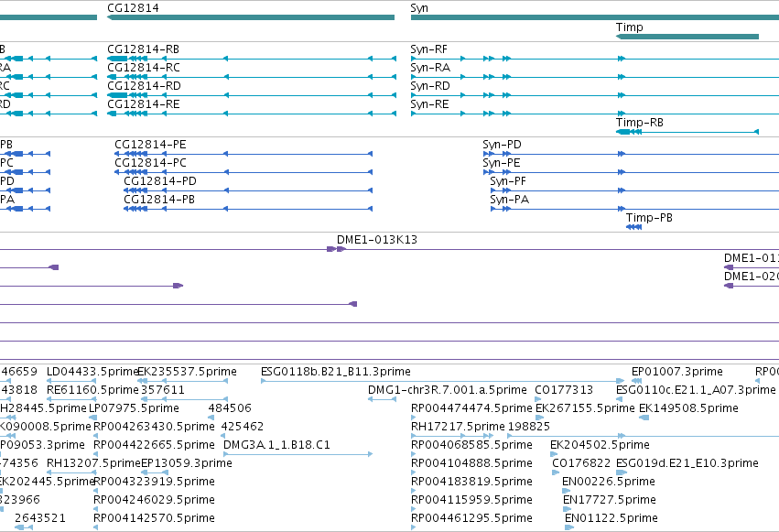Select the Syn-PE protein label
Image resolution: width=779 pixels, height=532 pixels.
(502, 163)
